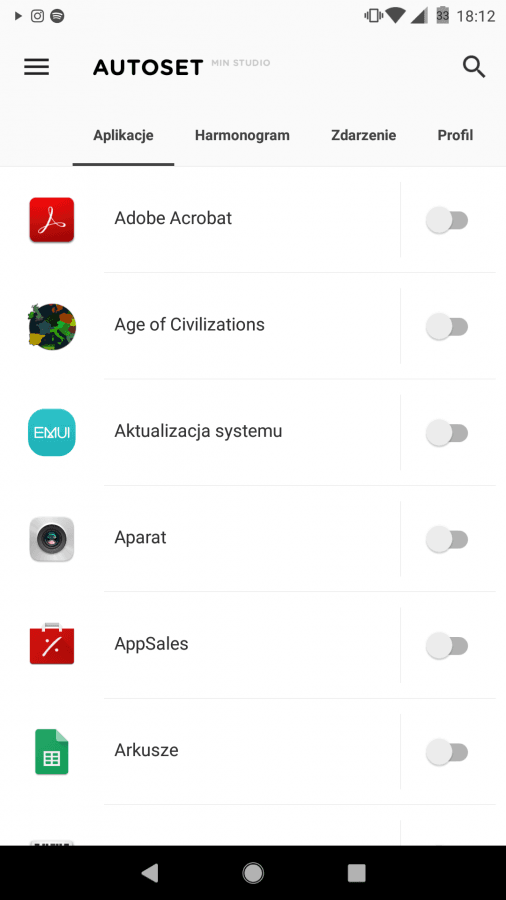Enable the Aparat switch
The width and height of the screenshot is (506, 900).
pos(447,540)
